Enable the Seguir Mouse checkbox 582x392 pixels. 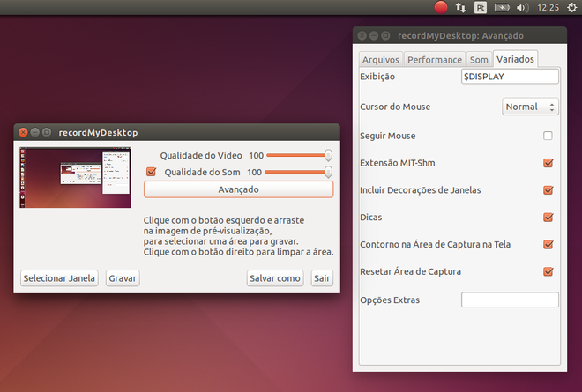pos(548,136)
